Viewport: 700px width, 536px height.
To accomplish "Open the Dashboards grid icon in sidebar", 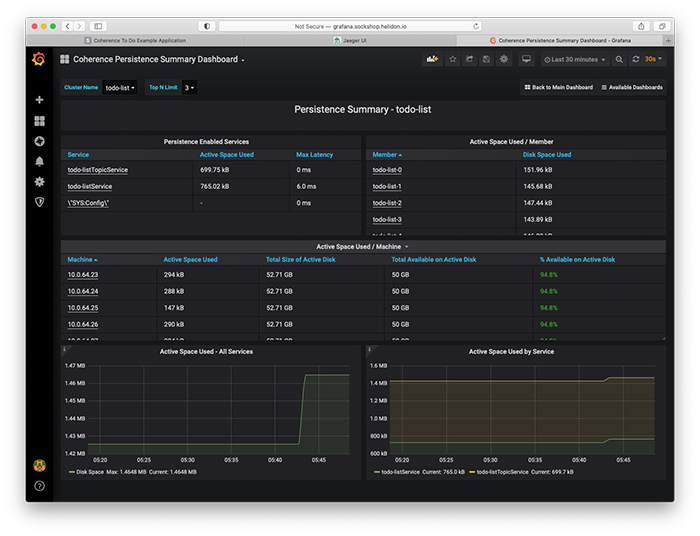I will pyautogui.click(x=39, y=120).
